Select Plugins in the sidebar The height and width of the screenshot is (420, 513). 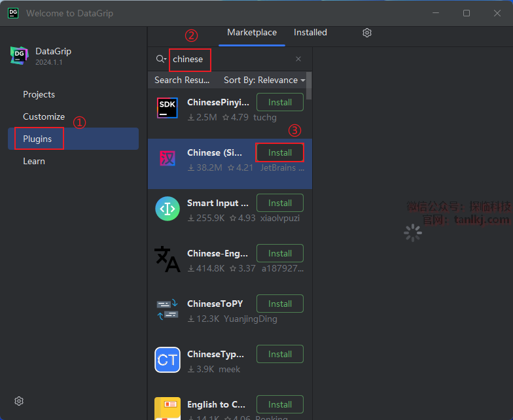coord(73,139)
